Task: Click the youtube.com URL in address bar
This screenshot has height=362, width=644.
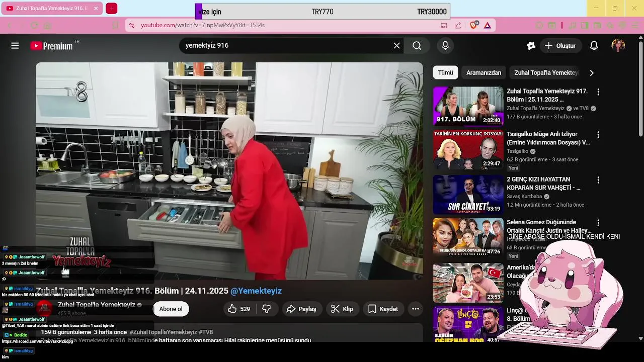Action: pyautogui.click(x=203, y=25)
